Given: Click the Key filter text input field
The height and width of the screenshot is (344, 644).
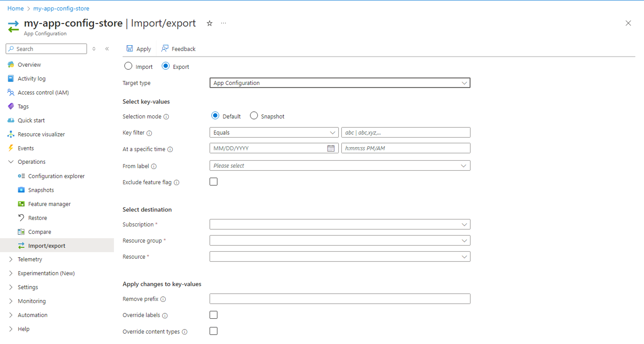Looking at the screenshot, I should [x=405, y=132].
